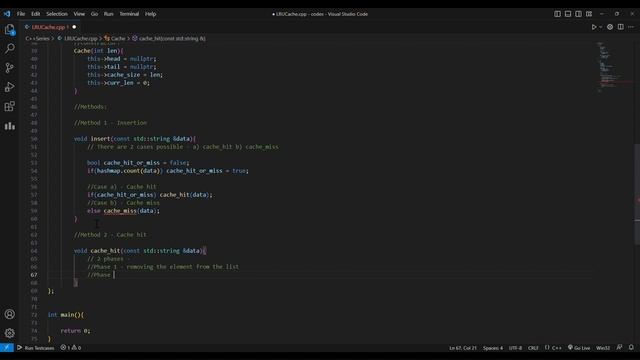Change end of line sequence CRLF
Viewport: 640px width, 360px height.
tap(533, 348)
